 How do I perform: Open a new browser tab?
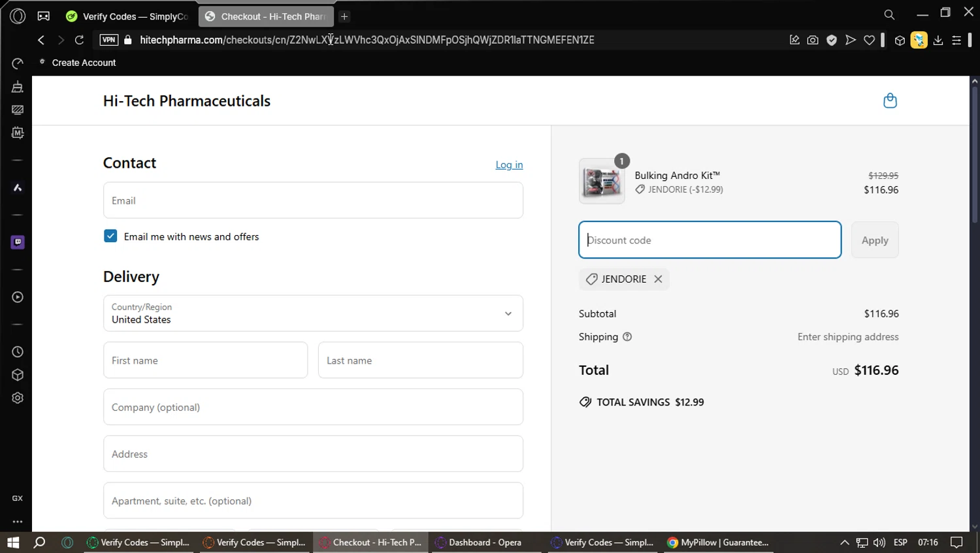tap(344, 16)
